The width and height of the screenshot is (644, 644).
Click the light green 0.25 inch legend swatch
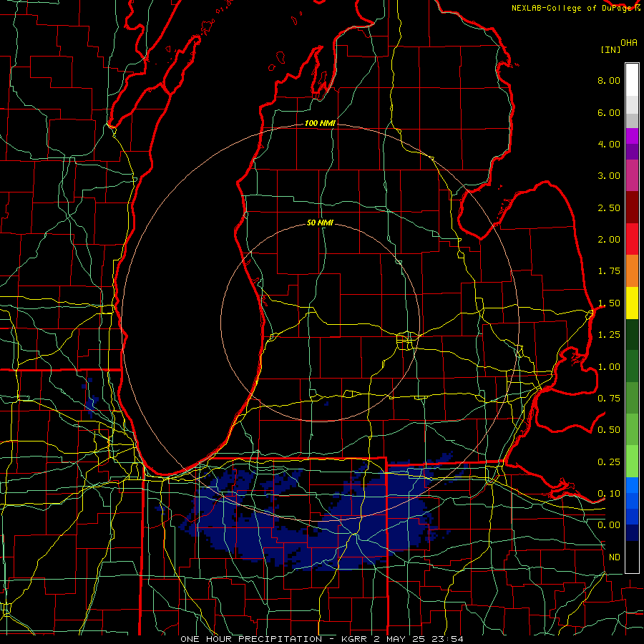click(632, 462)
